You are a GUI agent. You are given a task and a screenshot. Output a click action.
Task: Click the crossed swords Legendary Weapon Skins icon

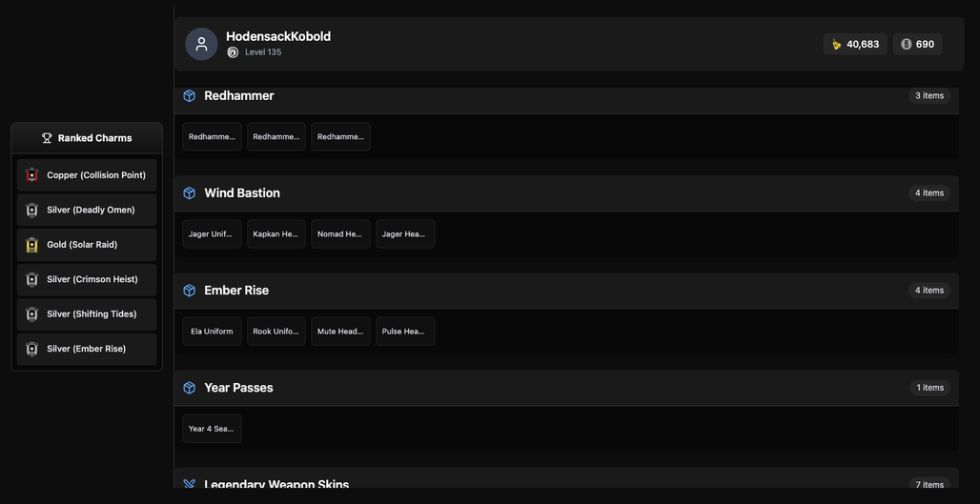pyautogui.click(x=190, y=484)
